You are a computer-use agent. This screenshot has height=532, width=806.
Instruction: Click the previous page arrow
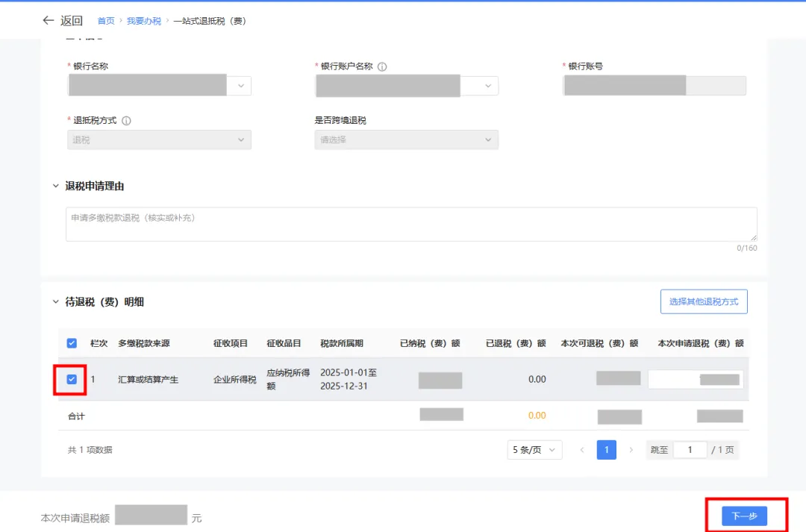point(582,450)
